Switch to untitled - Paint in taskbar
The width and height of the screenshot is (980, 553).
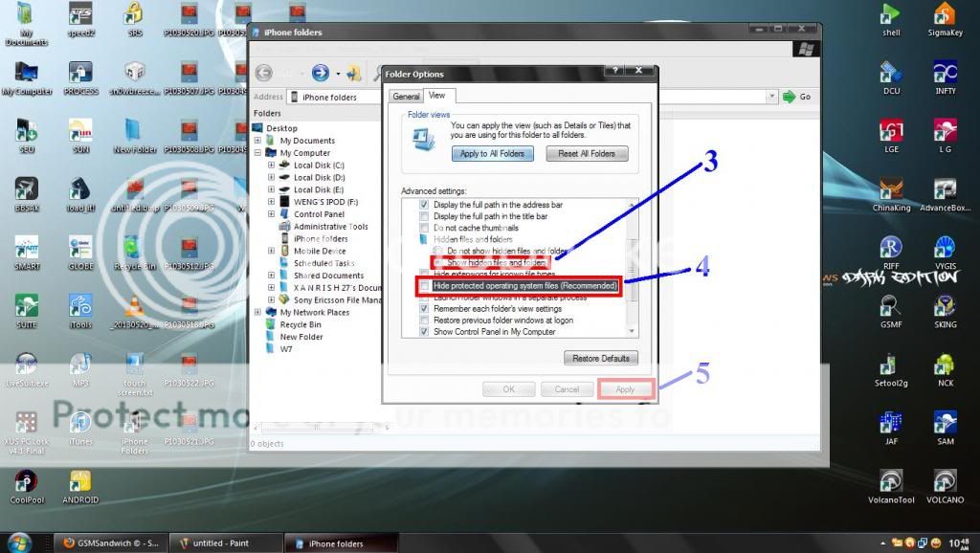(226, 543)
